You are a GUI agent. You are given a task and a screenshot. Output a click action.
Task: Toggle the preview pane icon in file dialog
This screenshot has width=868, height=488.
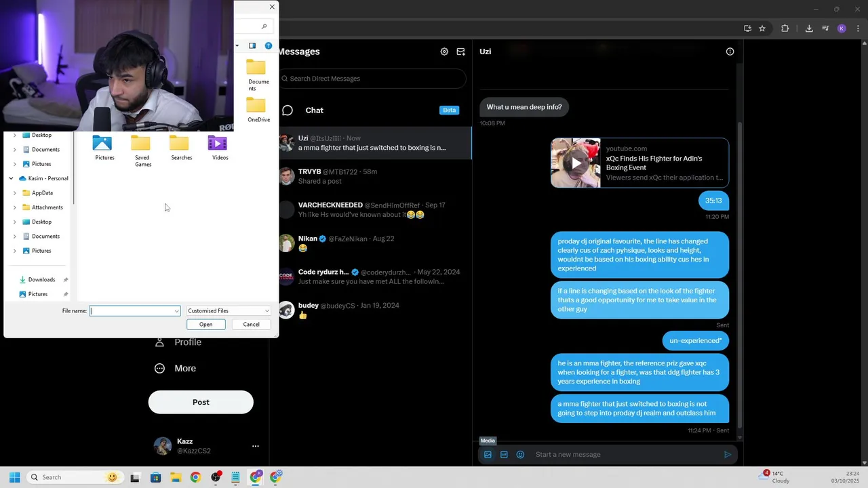point(252,45)
